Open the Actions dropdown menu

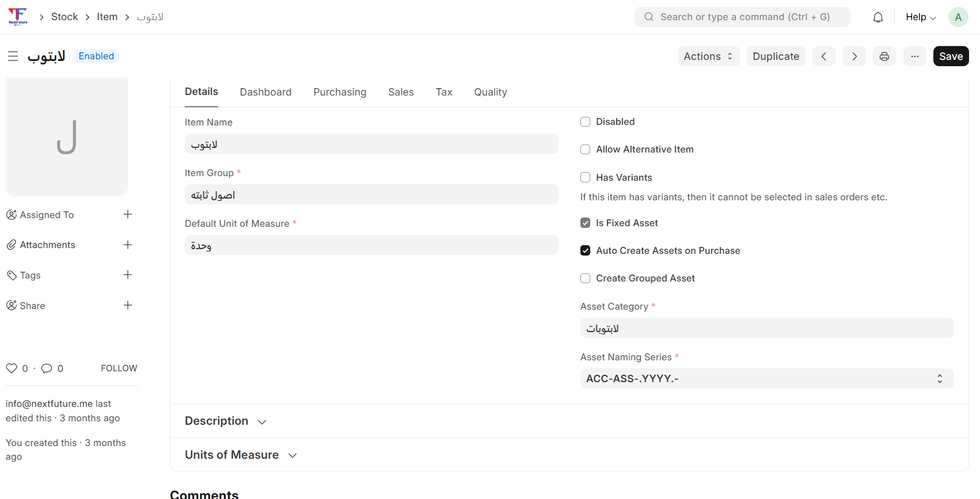708,56
